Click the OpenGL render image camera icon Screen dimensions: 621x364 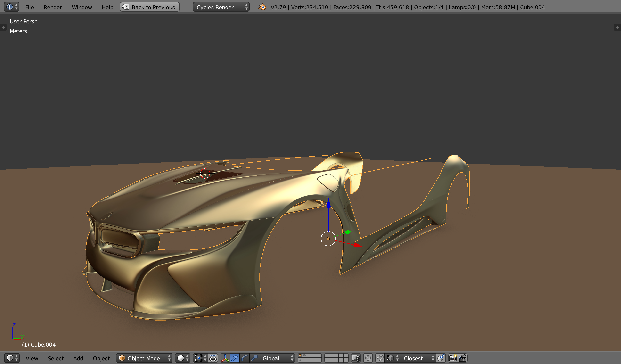[x=453, y=358]
